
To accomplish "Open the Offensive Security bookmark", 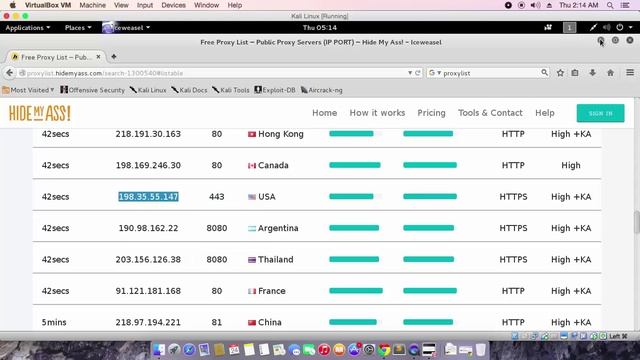I will [x=93, y=90].
